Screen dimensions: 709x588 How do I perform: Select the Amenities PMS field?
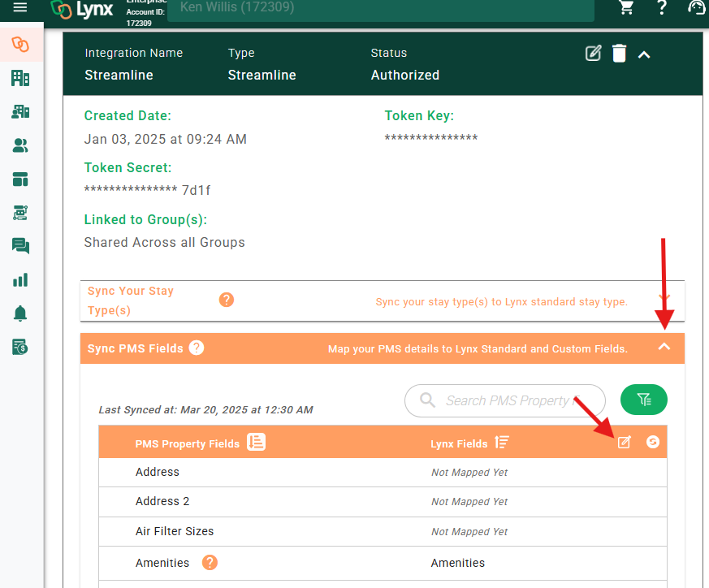tap(162, 563)
